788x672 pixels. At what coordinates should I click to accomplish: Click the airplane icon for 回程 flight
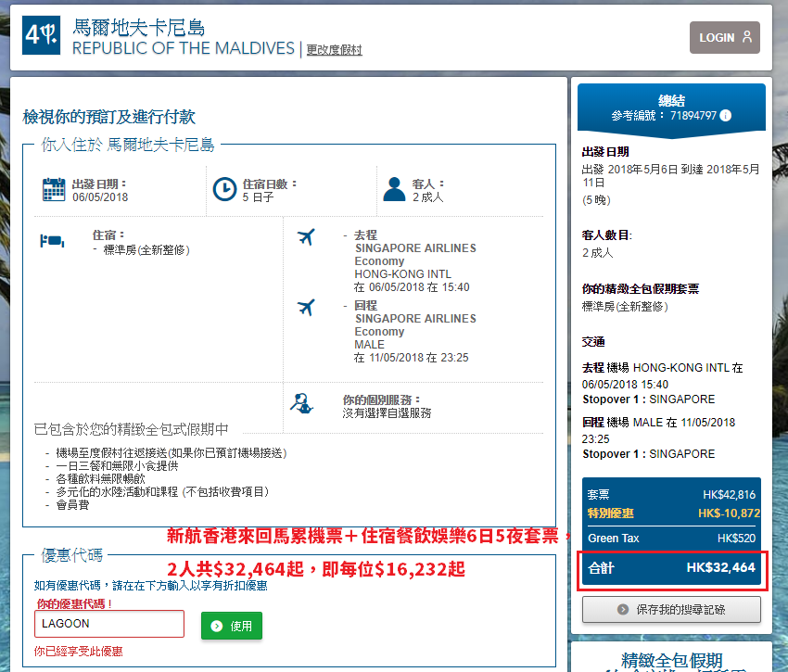(306, 307)
